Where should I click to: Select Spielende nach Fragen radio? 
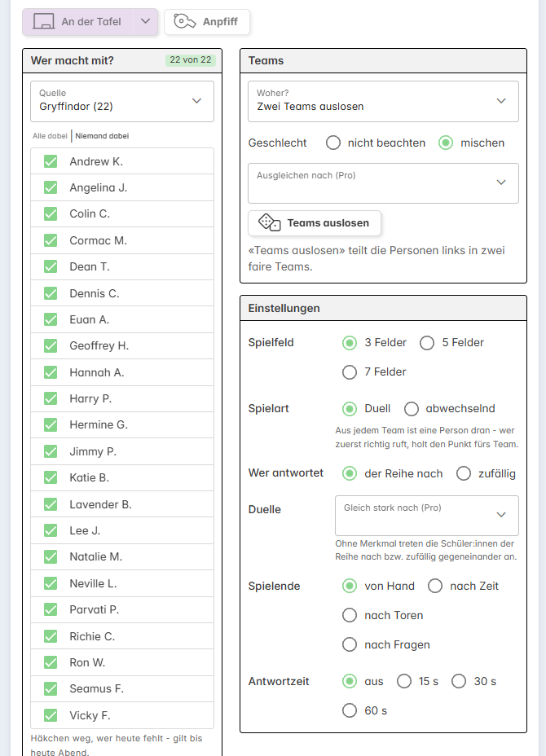pyautogui.click(x=350, y=644)
